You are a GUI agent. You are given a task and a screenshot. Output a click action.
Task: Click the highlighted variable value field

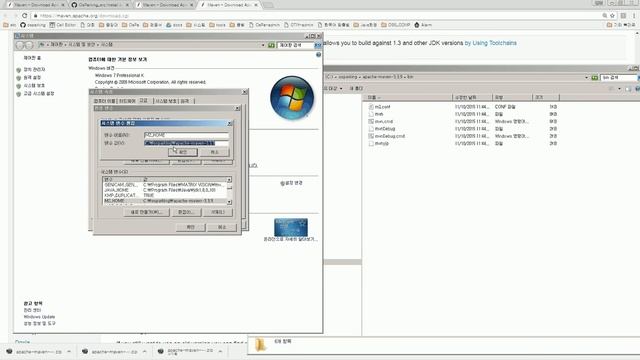(x=186, y=143)
